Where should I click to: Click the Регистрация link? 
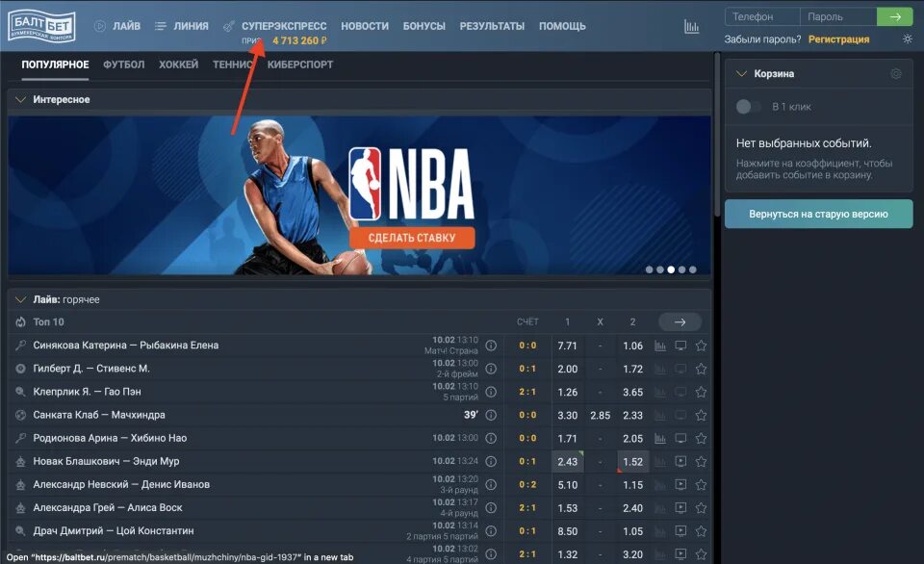(838, 39)
